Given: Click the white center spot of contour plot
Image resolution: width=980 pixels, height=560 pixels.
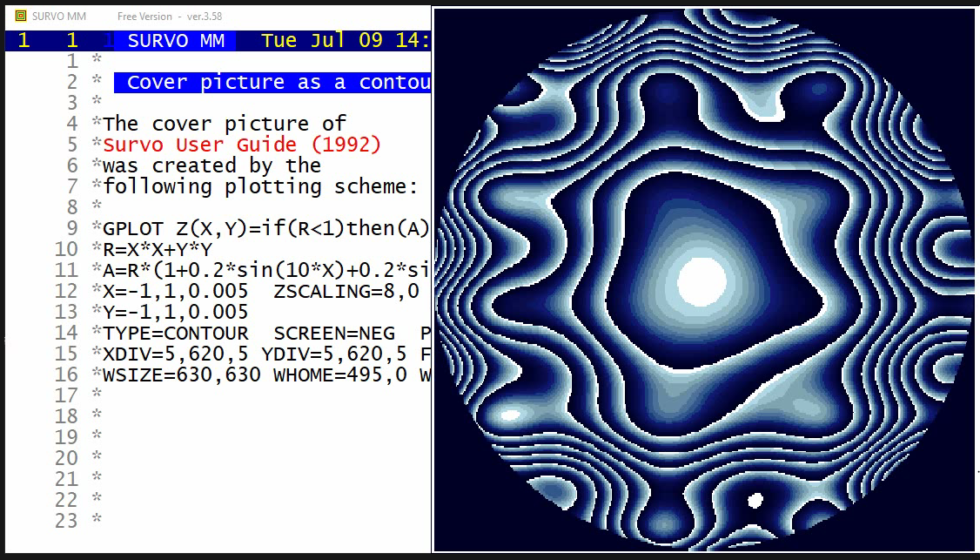Looking at the screenshot, I should point(701,282).
